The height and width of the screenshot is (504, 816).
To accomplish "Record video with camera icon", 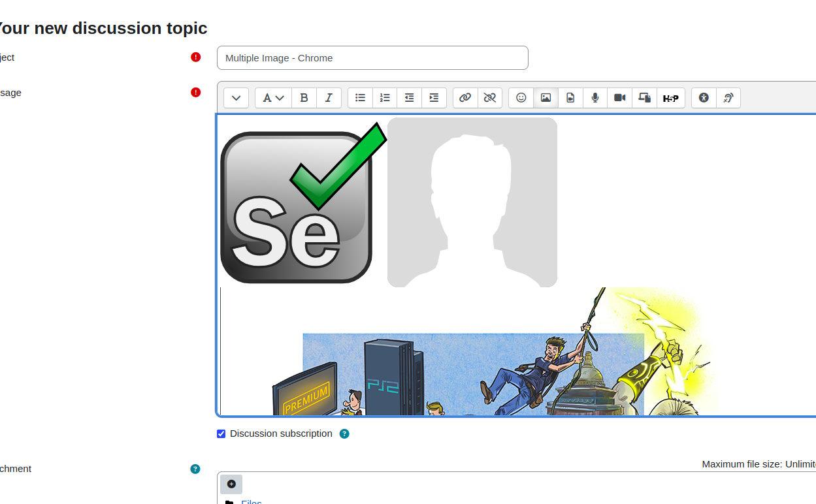I will [620, 98].
